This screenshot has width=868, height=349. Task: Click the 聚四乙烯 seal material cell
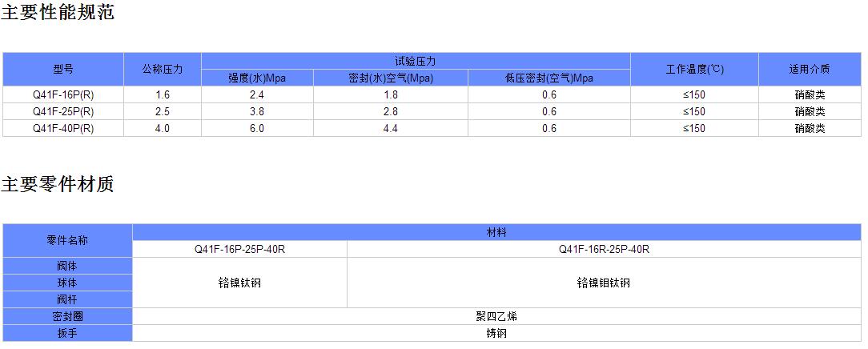(496, 316)
